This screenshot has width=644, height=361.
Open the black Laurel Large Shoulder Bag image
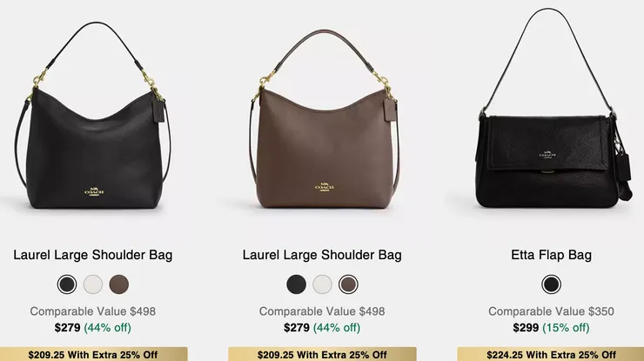coord(93,116)
